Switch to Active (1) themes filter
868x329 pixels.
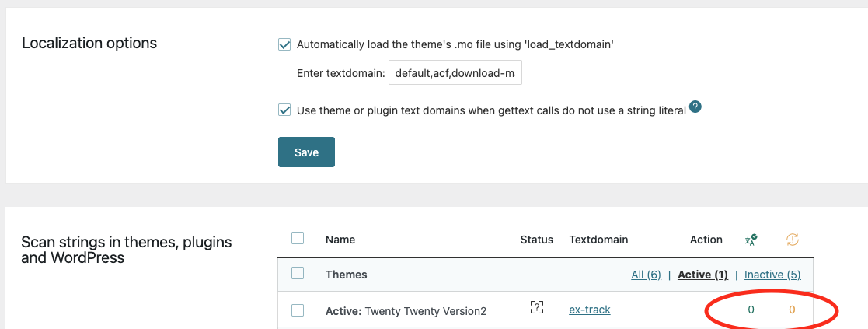[702, 275]
